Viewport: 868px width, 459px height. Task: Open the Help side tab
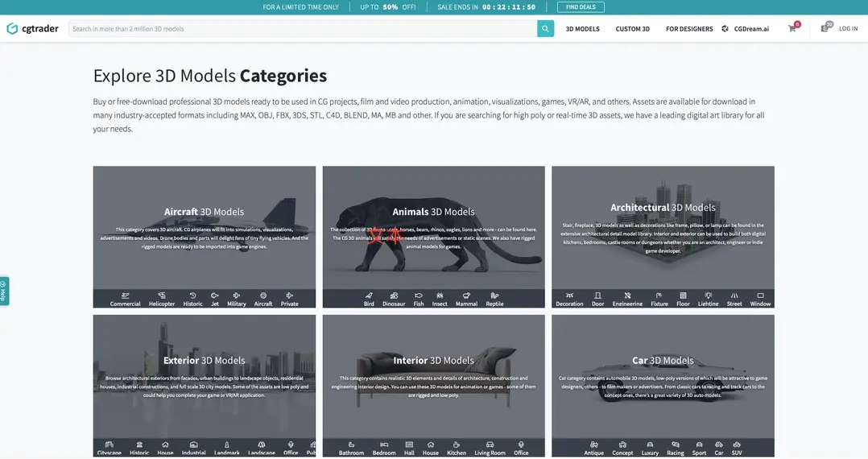4,291
